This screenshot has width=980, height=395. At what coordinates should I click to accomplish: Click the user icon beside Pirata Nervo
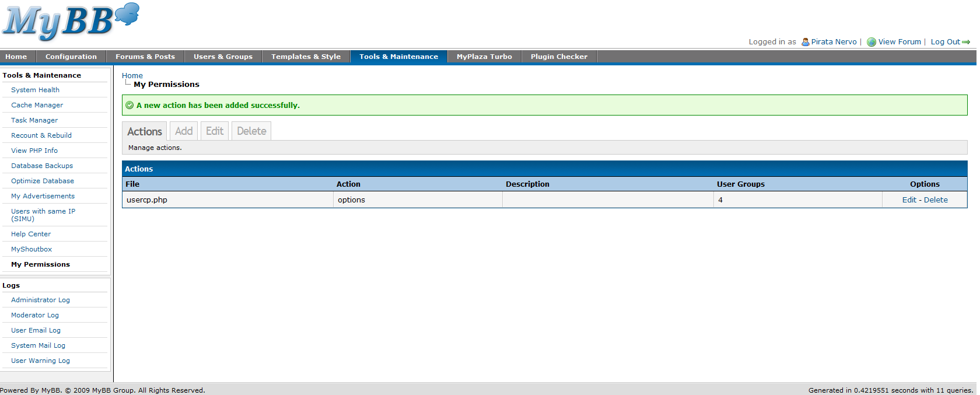pyautogui.click(x=806, y=42)
